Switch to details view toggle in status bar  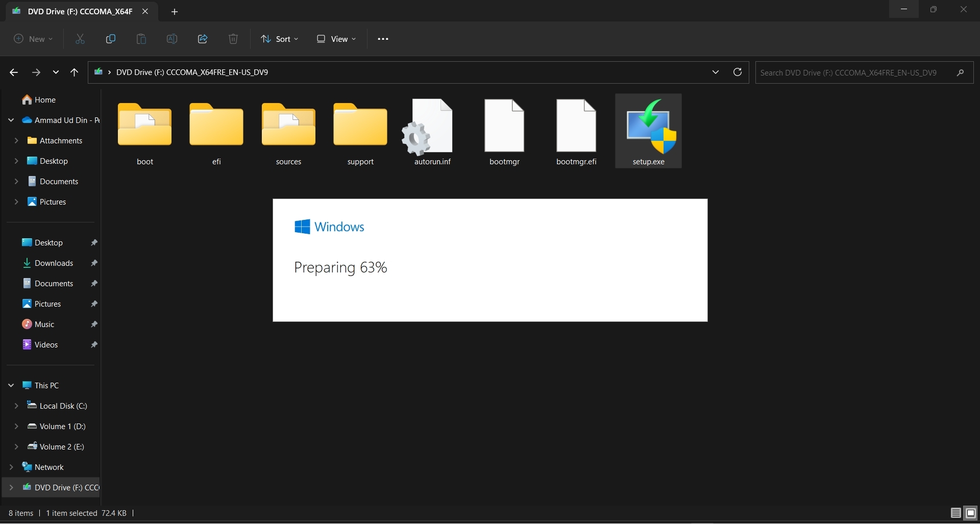coord(955,513)
